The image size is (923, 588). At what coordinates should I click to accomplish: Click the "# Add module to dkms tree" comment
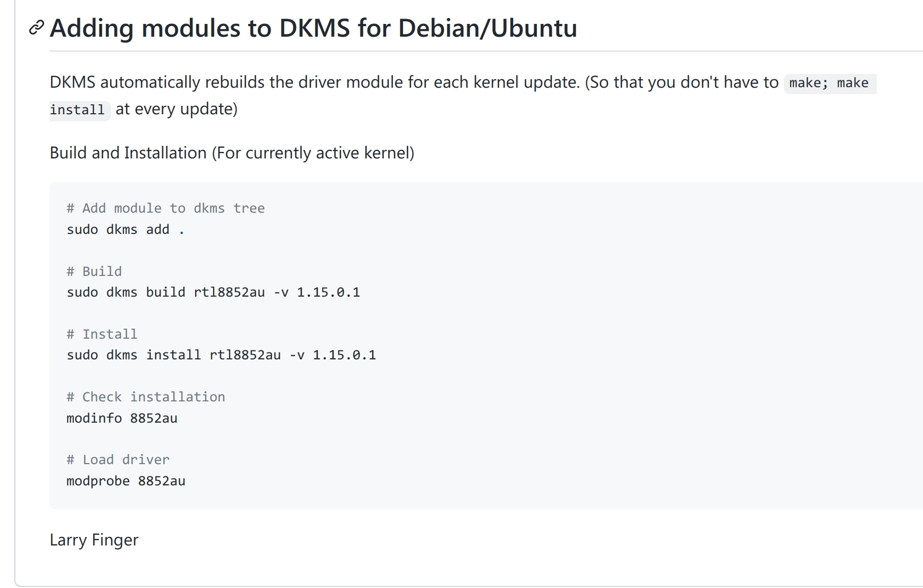click(165, 208)
